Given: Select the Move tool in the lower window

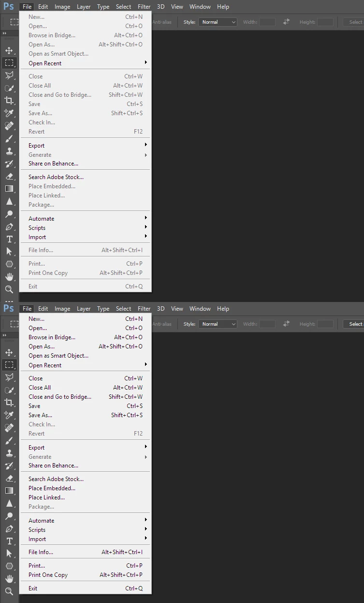Looking at the screenshot, I should 9,352.
